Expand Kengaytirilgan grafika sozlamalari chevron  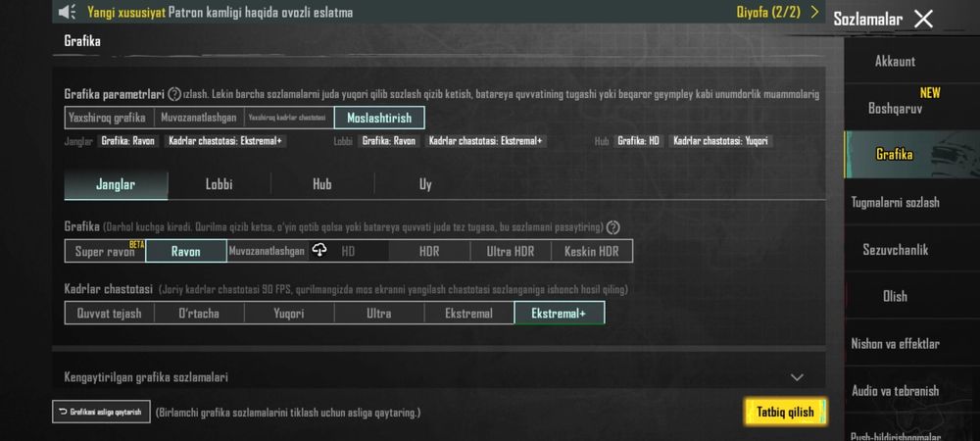tap(797, 377)
